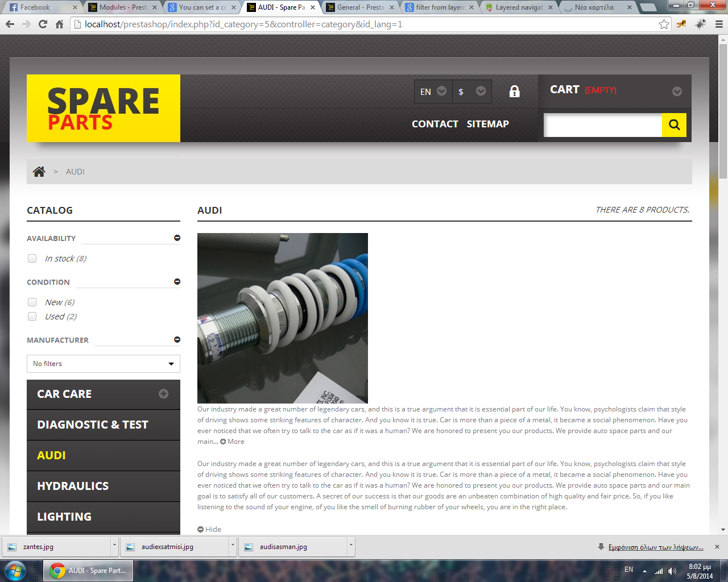Click the bug extension icon in toolbar

(x=701, y=24)
